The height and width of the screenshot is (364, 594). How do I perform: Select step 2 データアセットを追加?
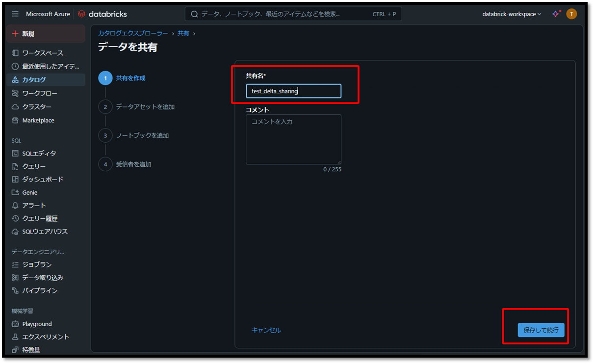click(x=137, y=106)
